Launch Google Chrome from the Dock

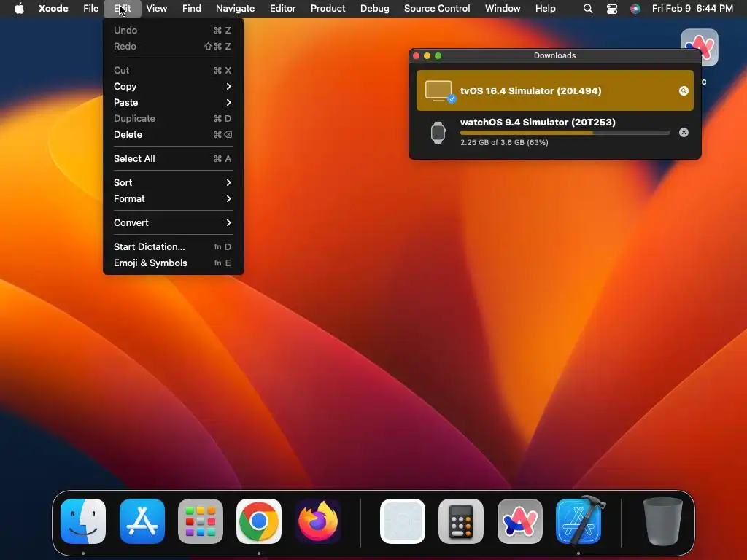[x=259, y=521]
